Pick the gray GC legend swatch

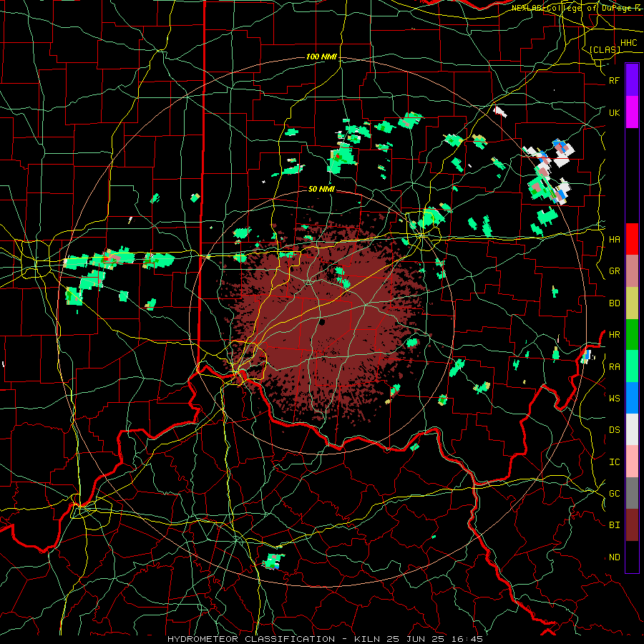coord(632,493)
